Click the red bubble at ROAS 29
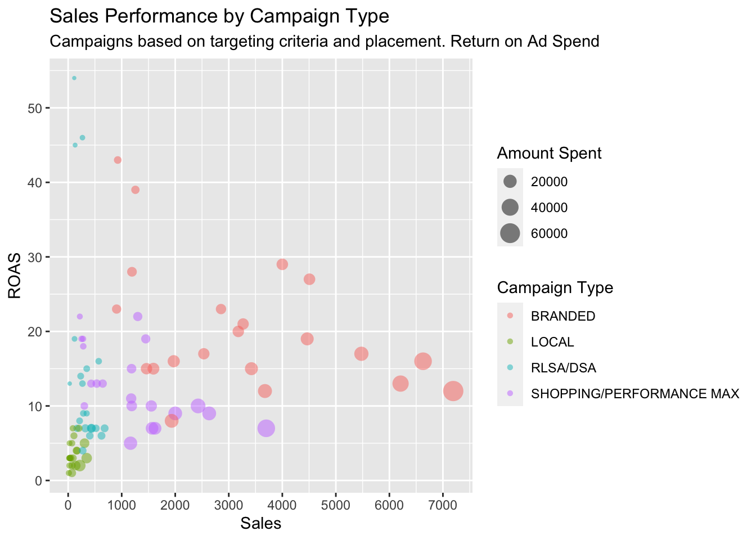756x540 pixels. [282, 264]
